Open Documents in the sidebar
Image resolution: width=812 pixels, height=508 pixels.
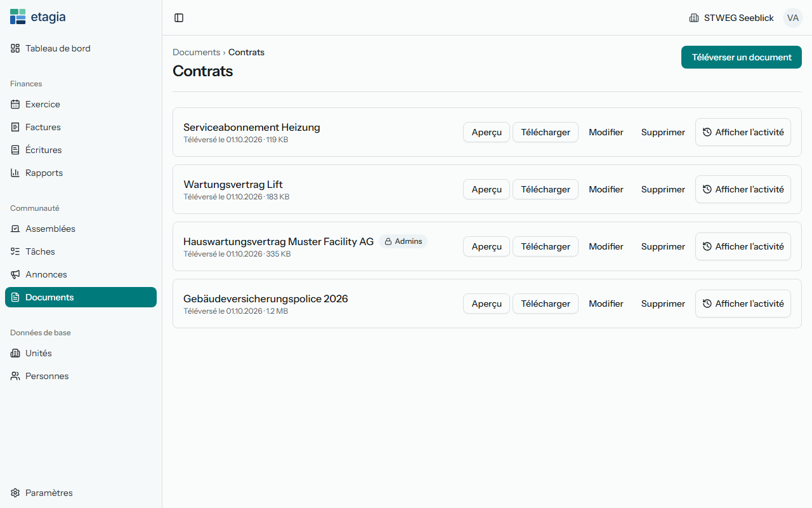coord(81,297)
